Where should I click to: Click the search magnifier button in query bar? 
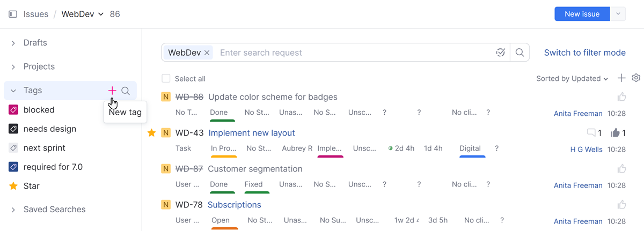519,53
